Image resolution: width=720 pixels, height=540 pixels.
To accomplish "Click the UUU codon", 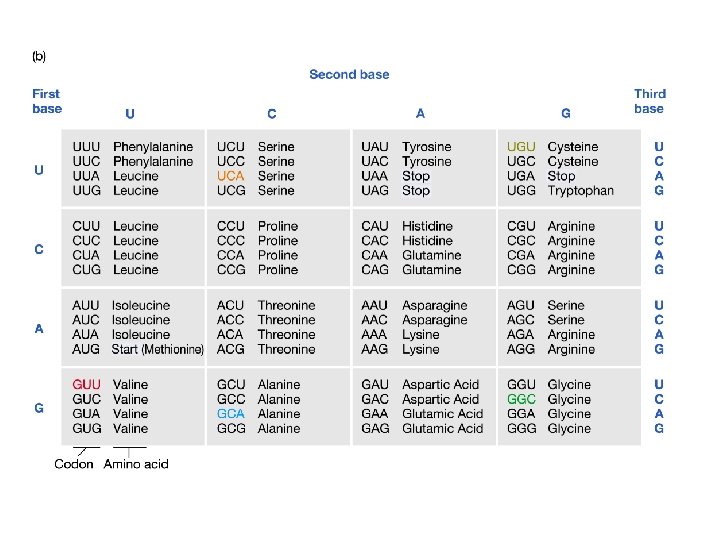I will (x=86, y=147).
